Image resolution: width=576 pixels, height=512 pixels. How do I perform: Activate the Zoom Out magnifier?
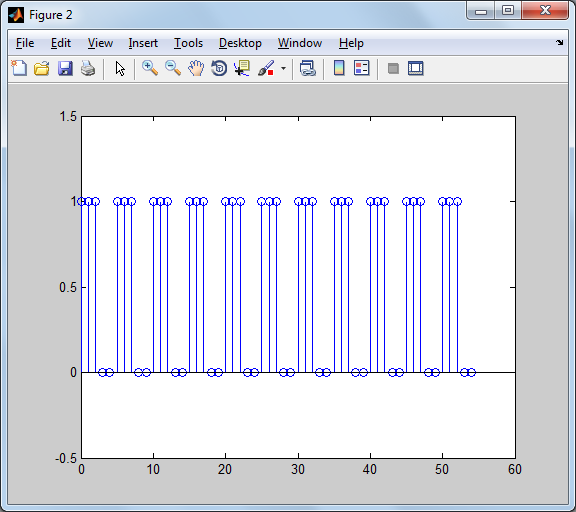pos(173,68)
